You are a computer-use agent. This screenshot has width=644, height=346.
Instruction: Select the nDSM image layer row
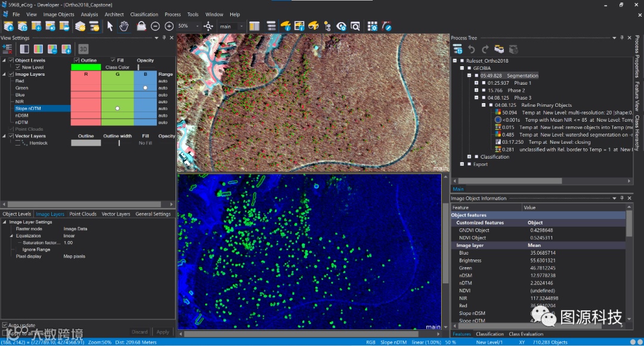(22, 115)
